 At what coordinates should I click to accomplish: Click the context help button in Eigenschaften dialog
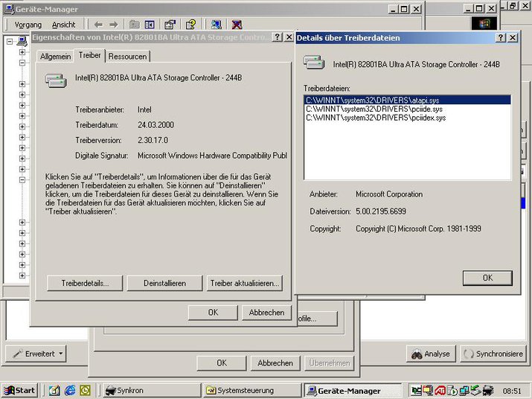tap(278, 37)
